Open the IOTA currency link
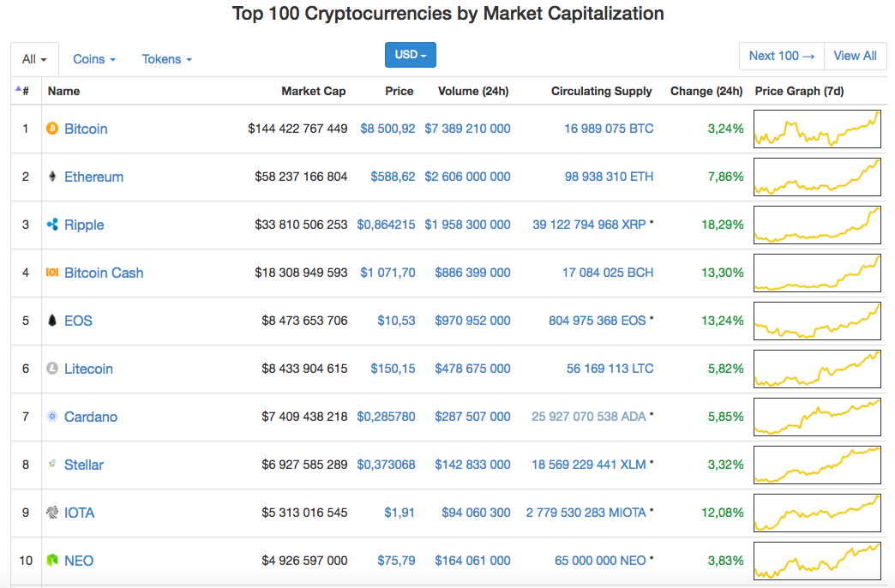895x588 pixels. click(x=80, y=513)
